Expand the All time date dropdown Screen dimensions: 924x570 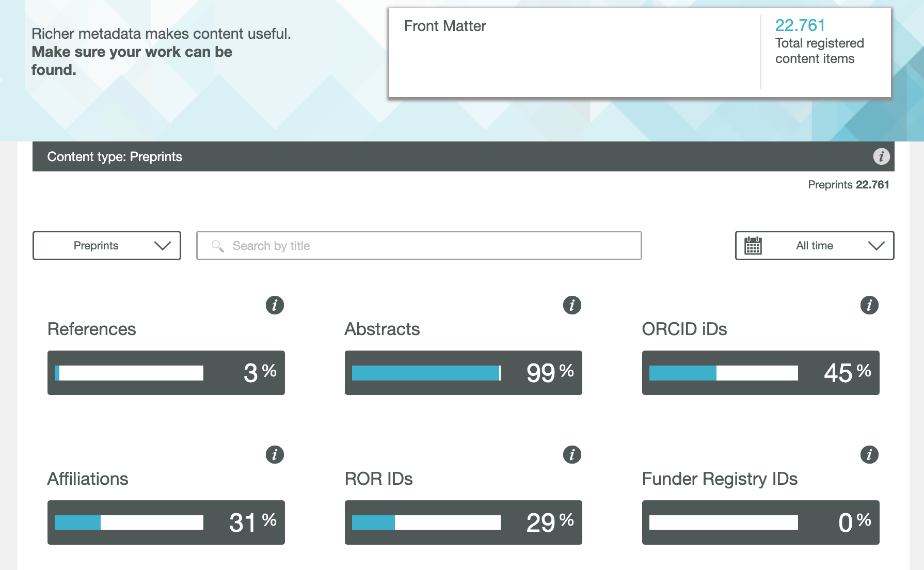[x=815, y=246]
